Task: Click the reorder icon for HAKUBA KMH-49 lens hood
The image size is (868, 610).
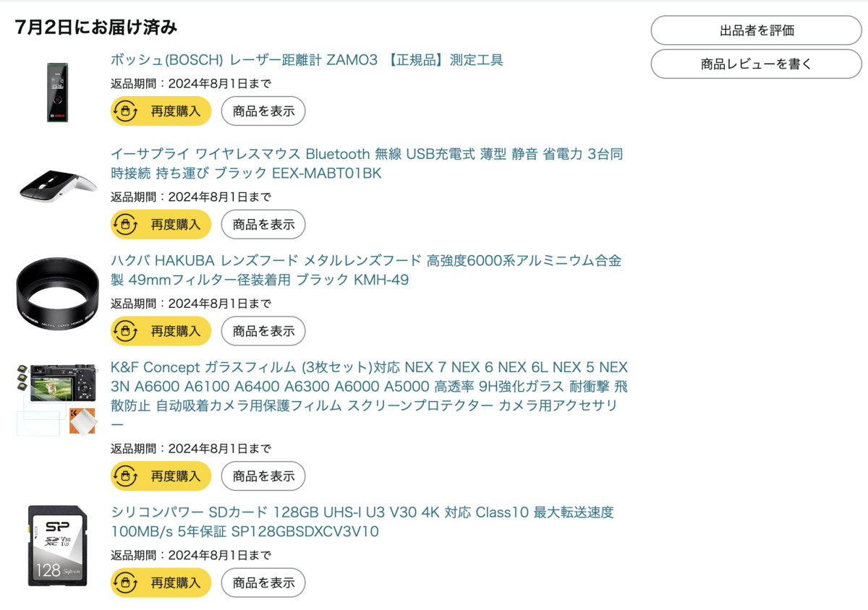Action: (x=126, y=331)
